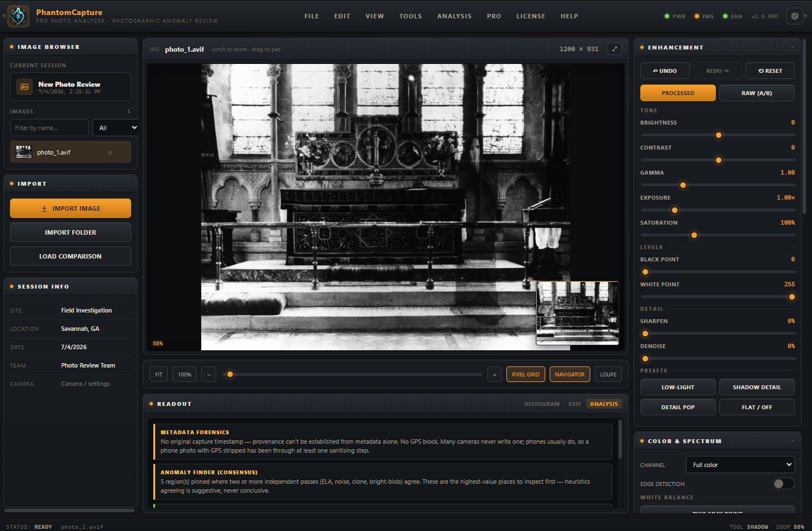Open the Help menu
Image resolution: width=812 pixels, height=531 pixels.
coord(569,16)
